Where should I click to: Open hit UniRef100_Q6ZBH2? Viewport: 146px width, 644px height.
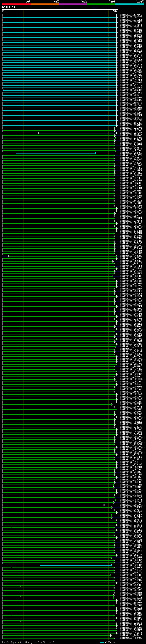(131, 72)
